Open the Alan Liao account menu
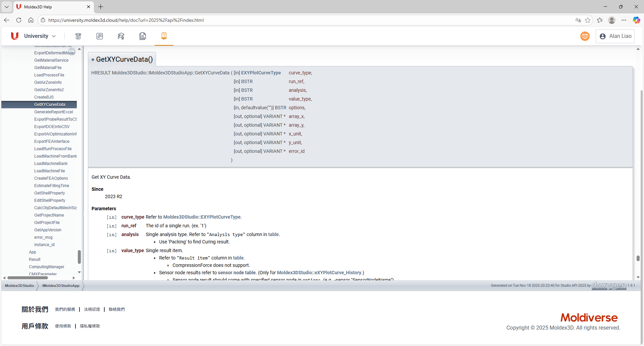Viewport: 644px width, 346px height. point(615,36)
